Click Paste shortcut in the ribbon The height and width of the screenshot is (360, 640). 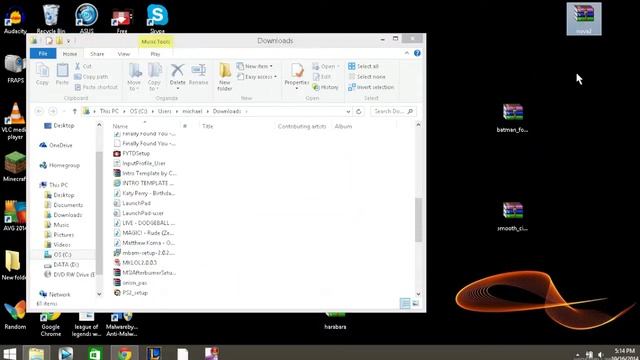click(96, 87)
